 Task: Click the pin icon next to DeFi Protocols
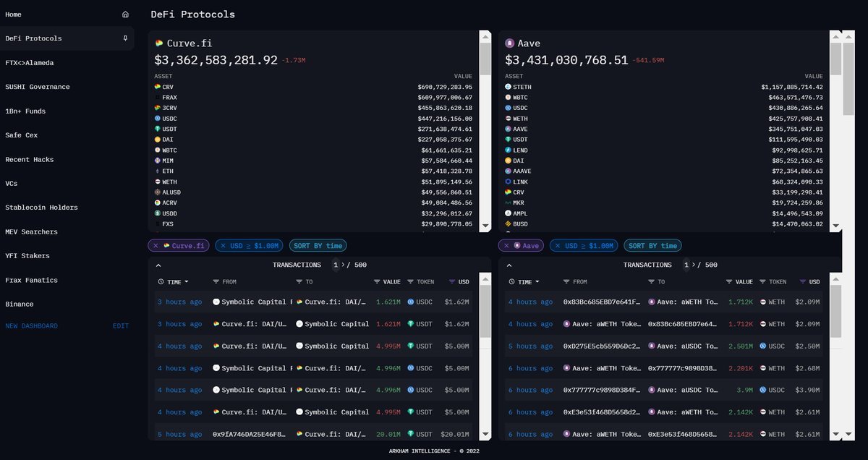pyautogui.click(x=126, y=38)
